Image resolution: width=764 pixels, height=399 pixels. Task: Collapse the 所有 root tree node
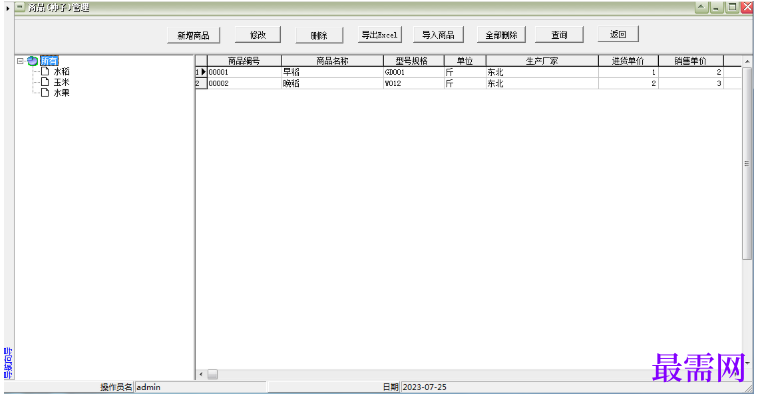20,61
